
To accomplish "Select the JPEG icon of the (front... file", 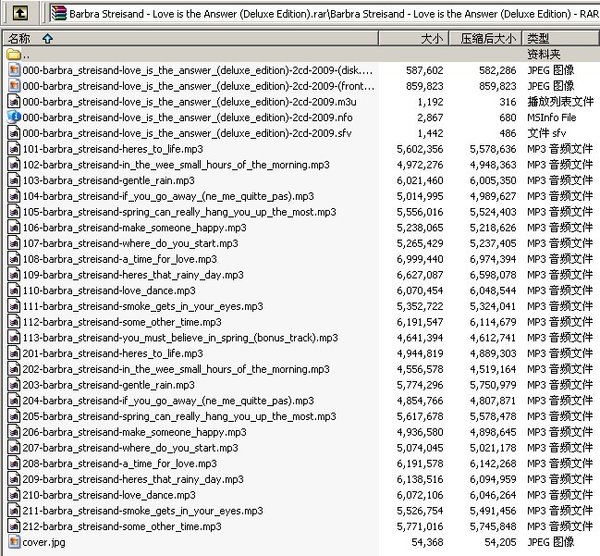I will (14, 86).
